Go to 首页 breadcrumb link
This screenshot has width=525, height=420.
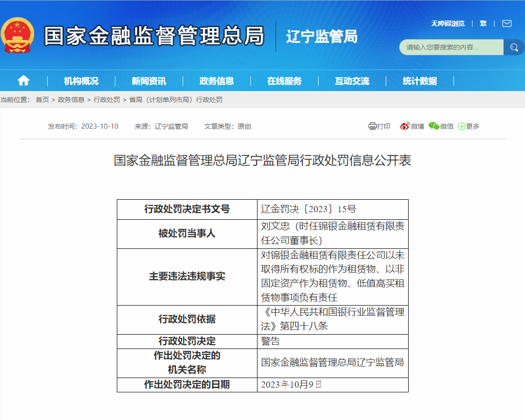[42, 100]
